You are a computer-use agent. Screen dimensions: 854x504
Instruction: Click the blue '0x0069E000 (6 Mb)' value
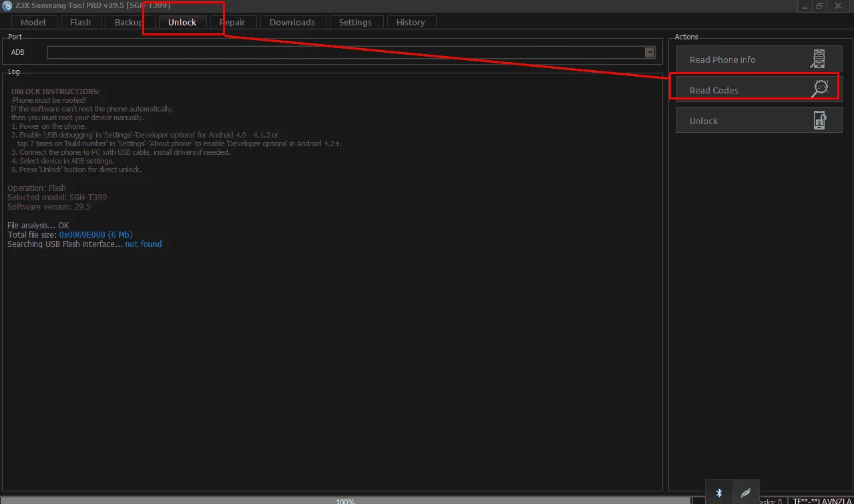tap(95, 235)
